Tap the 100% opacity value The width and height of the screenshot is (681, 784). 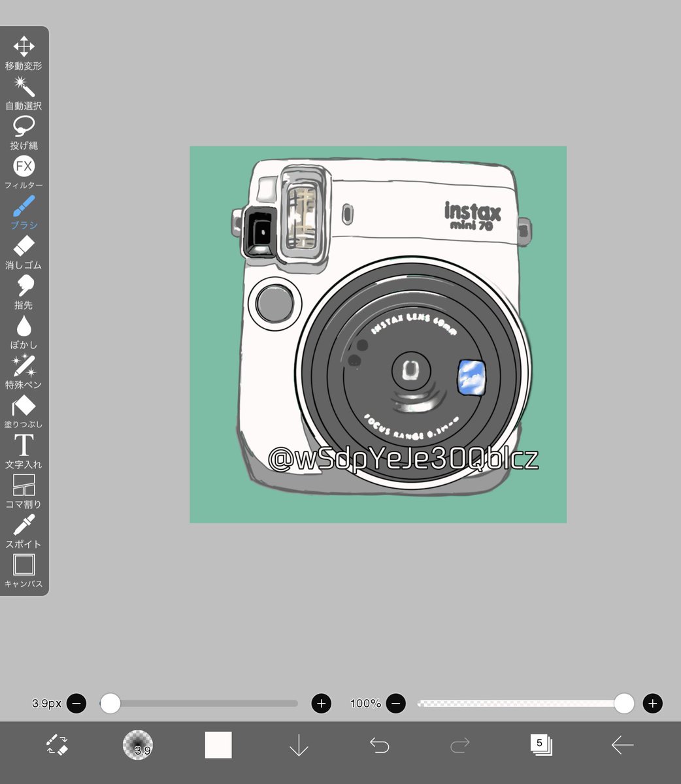point(366,703)
